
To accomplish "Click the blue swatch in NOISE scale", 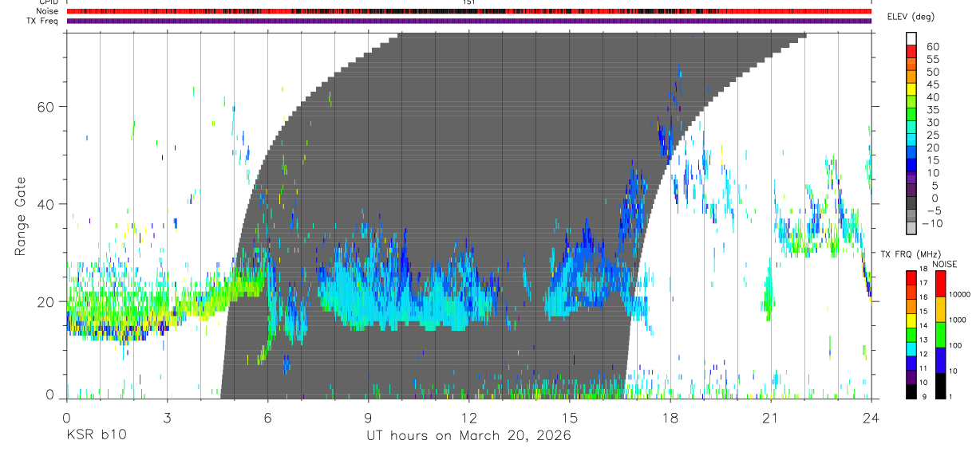I will 940,360.
